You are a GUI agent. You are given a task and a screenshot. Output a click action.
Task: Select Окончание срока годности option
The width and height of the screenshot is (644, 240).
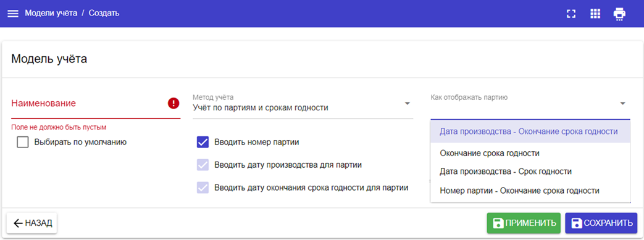(x=530, y=154)
